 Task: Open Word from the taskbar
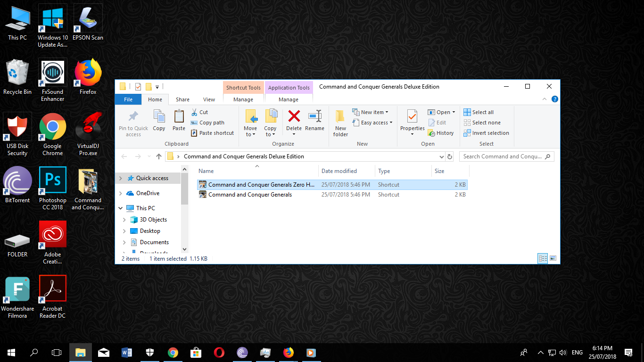127,352
